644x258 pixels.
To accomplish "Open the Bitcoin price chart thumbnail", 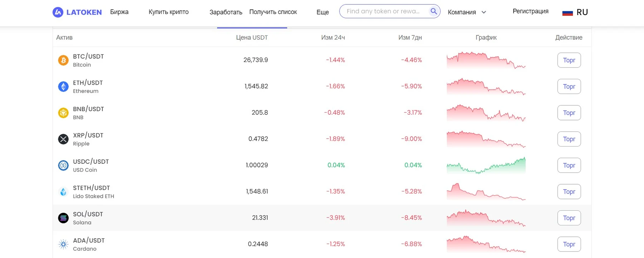I will 486,60.
